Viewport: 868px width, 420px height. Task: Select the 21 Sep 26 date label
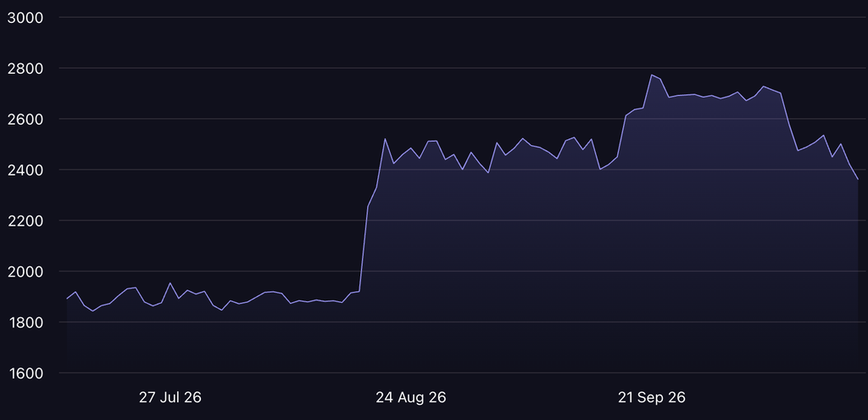pyautogui.click(x=652, y=397)
